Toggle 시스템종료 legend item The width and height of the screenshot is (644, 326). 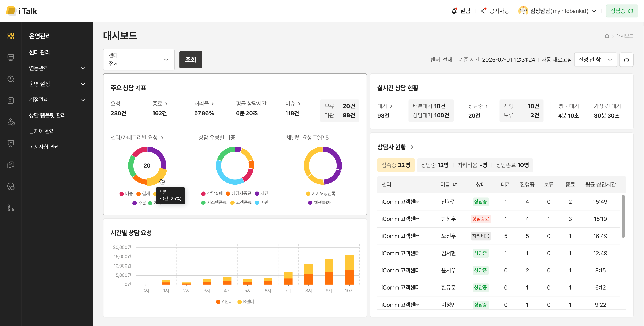[214, 202]
